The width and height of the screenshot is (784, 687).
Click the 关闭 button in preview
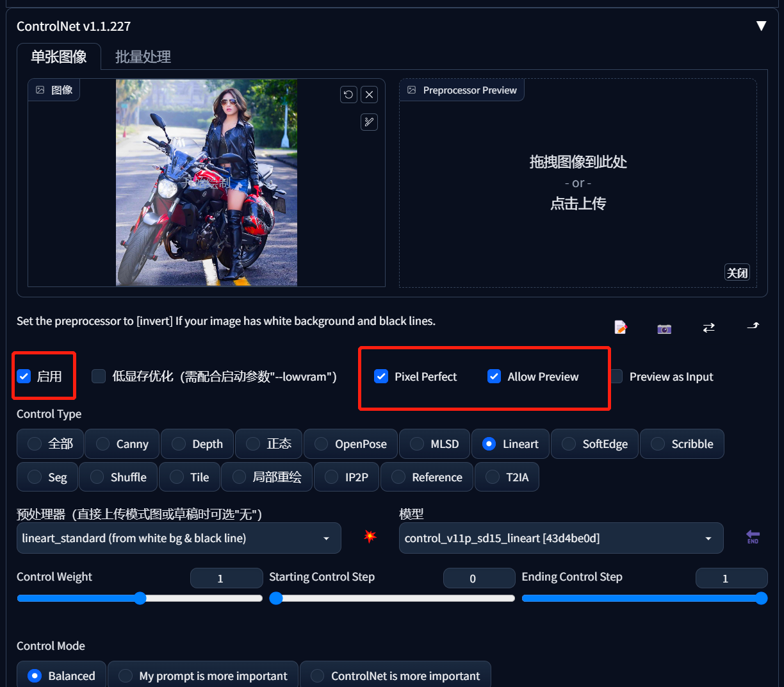click(737, 272)
